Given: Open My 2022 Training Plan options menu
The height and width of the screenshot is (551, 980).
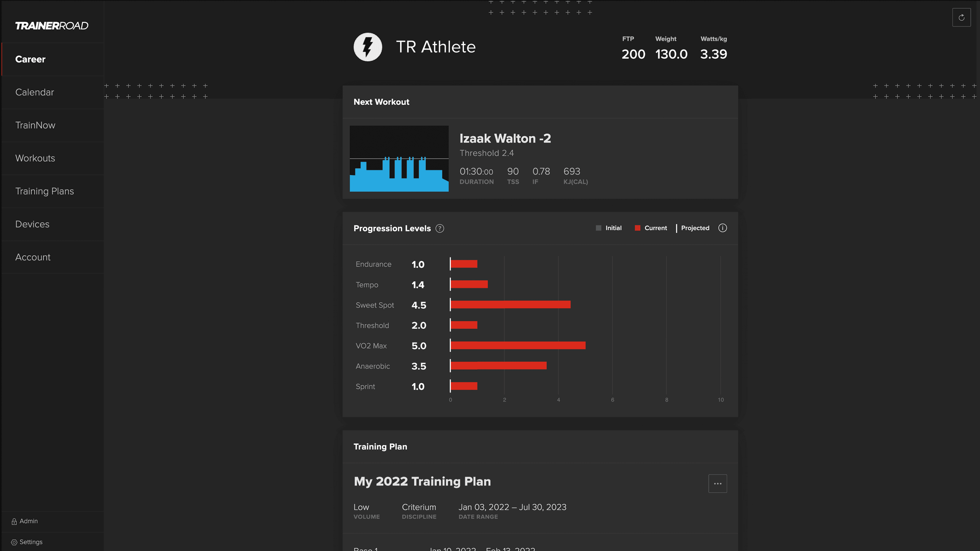Looking at the screenshot, I should pos(717,484).
